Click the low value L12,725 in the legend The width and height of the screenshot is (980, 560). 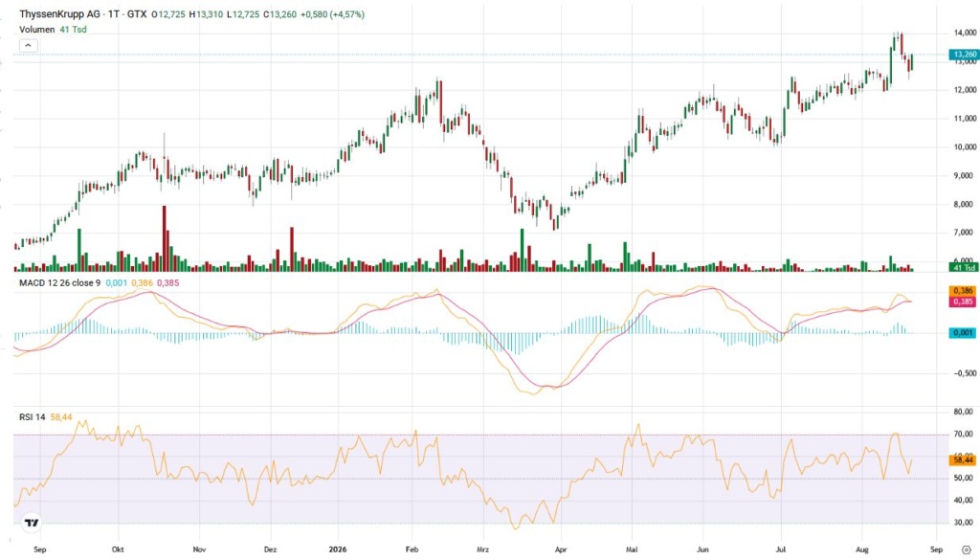(x=243, y=14)
